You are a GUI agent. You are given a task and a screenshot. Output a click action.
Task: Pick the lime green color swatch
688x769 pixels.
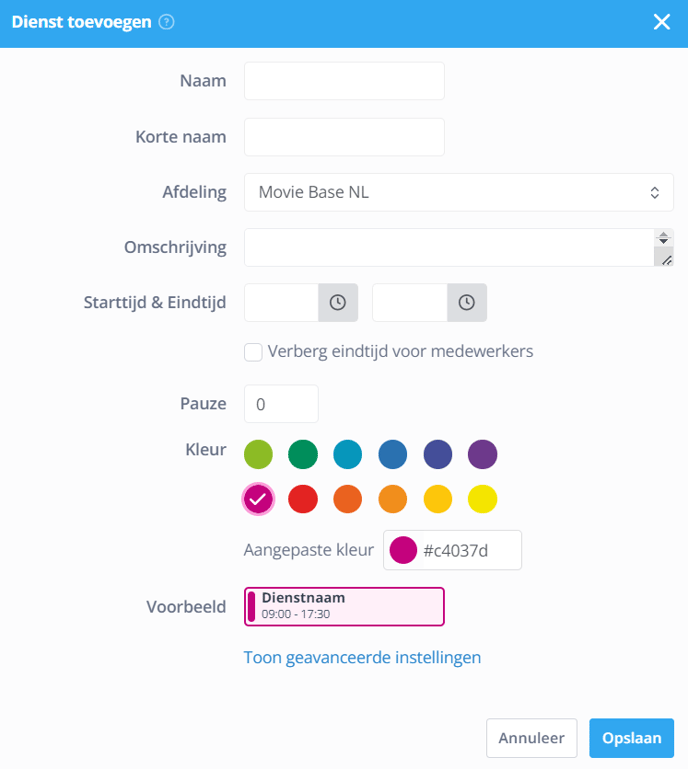click(x=258, y=454)
